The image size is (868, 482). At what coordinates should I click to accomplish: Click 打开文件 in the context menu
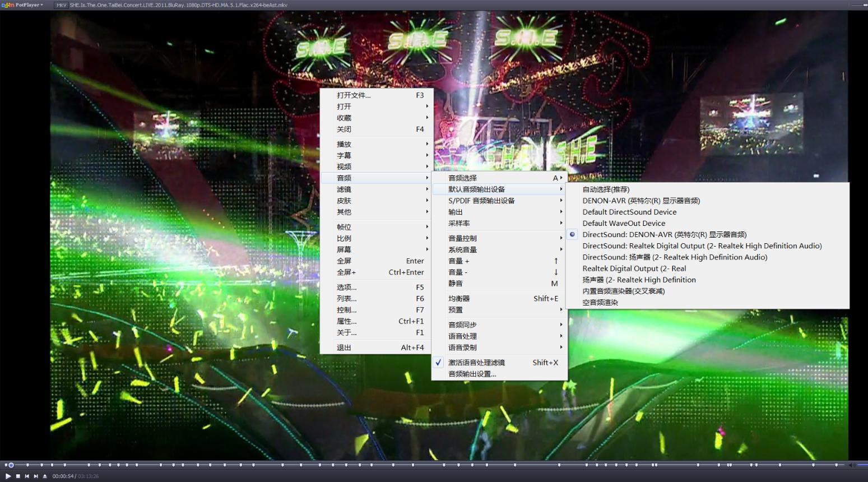(x=354, y=95)
